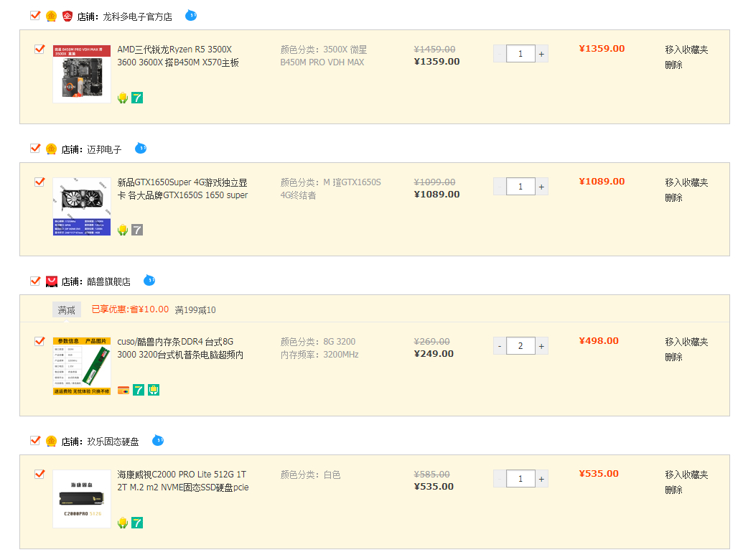The width and height of the screenshot is (738, 560).
Task: Open 新品GTX1650Super product title
Action: 182,189
